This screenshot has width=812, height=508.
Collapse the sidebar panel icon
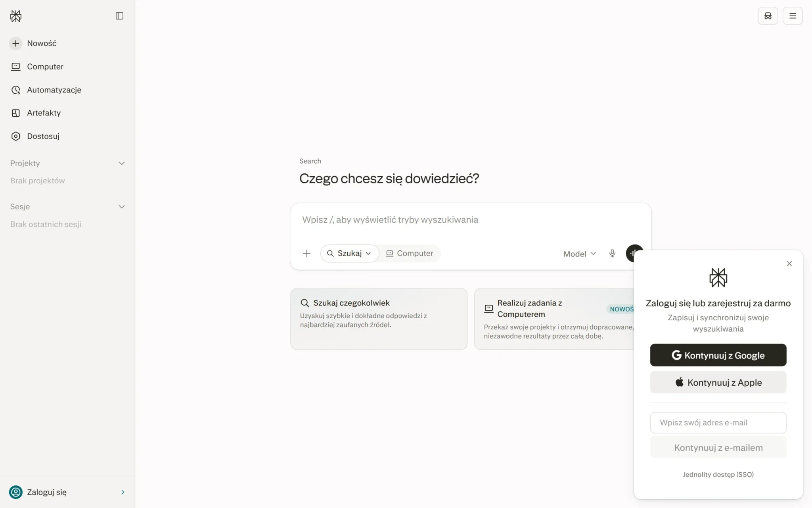point(119,16)
